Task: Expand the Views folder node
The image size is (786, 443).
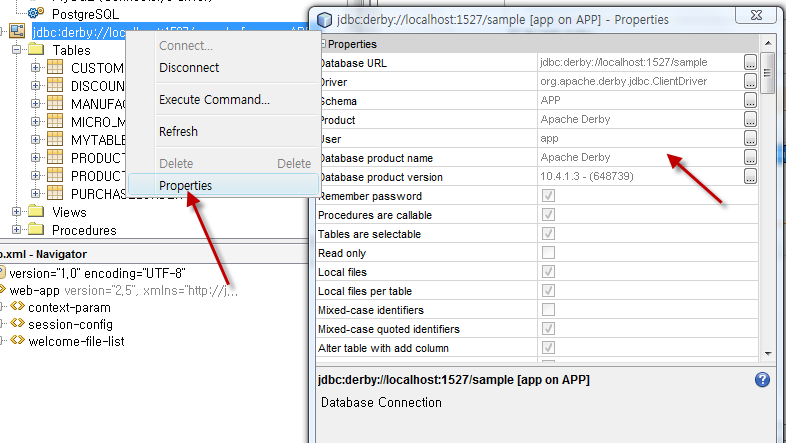Action: click(17, 211)
